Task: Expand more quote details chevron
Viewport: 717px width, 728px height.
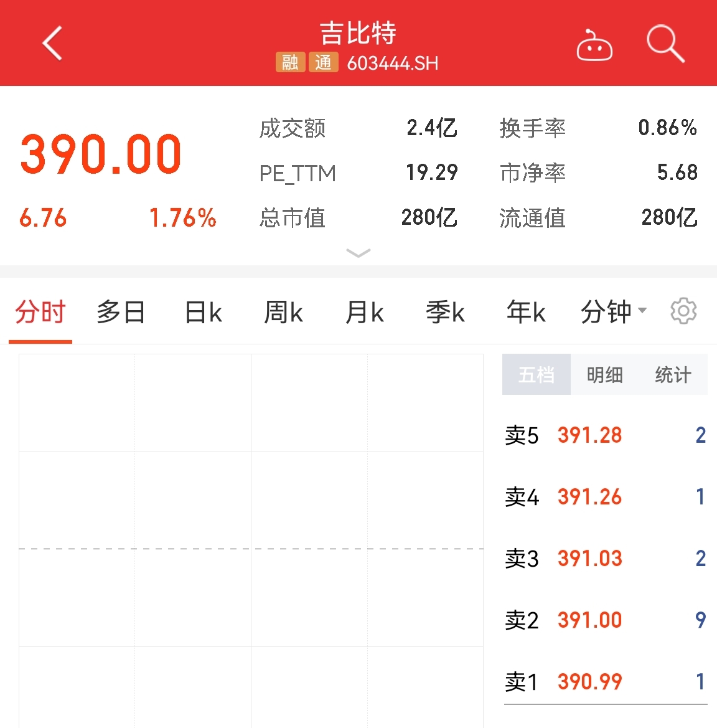Action: pos(358,253)
